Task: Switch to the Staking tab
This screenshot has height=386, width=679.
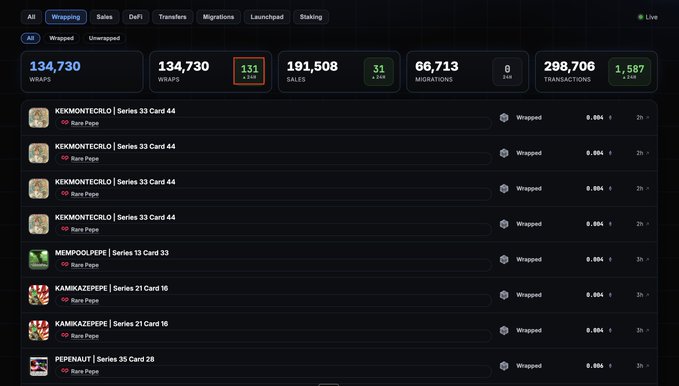Action: (x=311, y=17)
